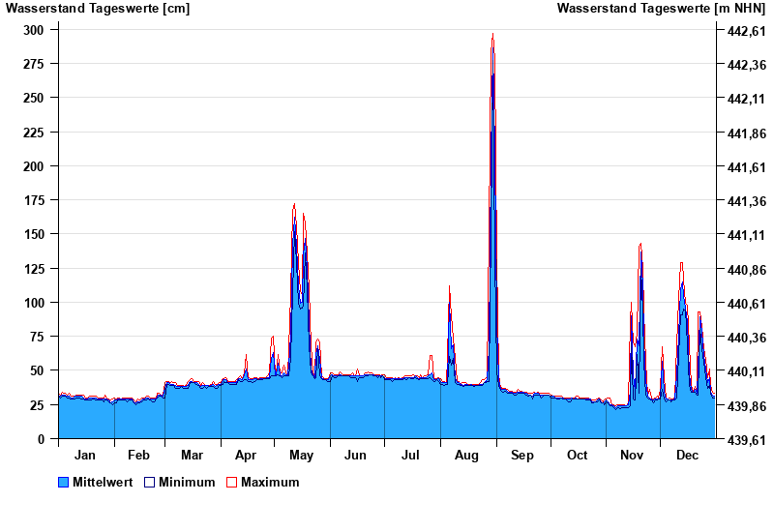
Task: Click the Jan month label
Action: click(x=85, y=456)
